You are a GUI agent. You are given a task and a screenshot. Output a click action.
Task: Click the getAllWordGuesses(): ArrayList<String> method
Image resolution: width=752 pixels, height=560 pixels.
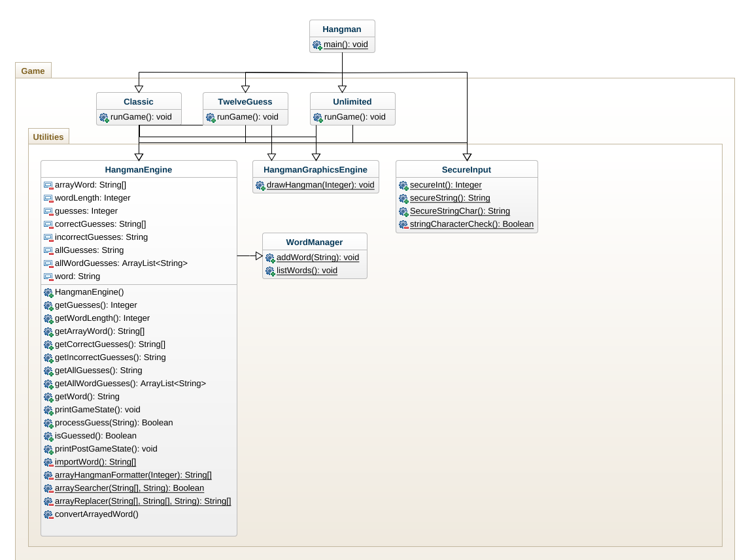pyautogui.click(x=130, y=383)
